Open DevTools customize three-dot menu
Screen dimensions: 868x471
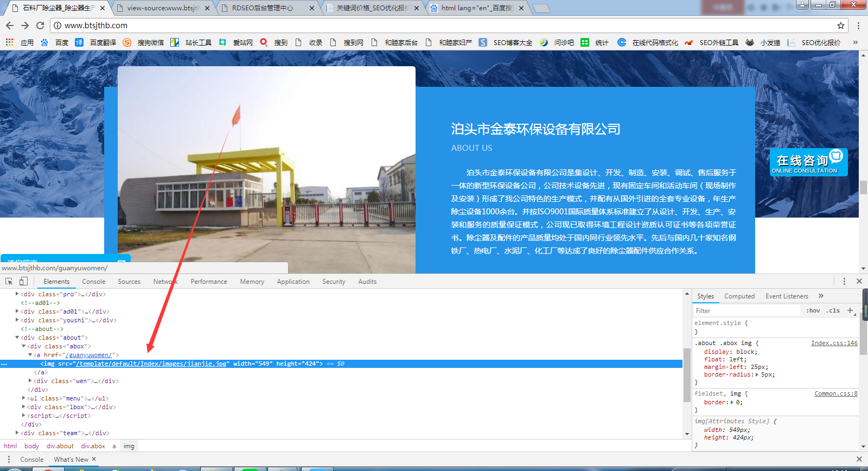click(844, 281)
